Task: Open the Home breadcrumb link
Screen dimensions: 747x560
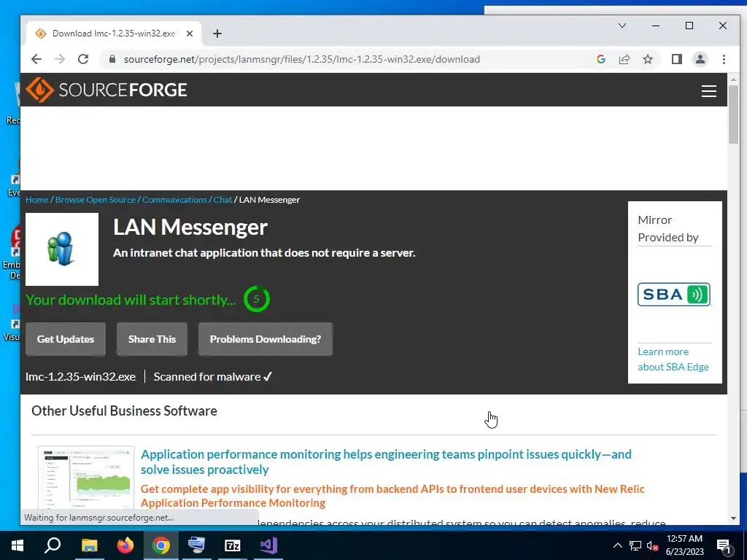Action: pyautogui.click(x=37, y=200)
